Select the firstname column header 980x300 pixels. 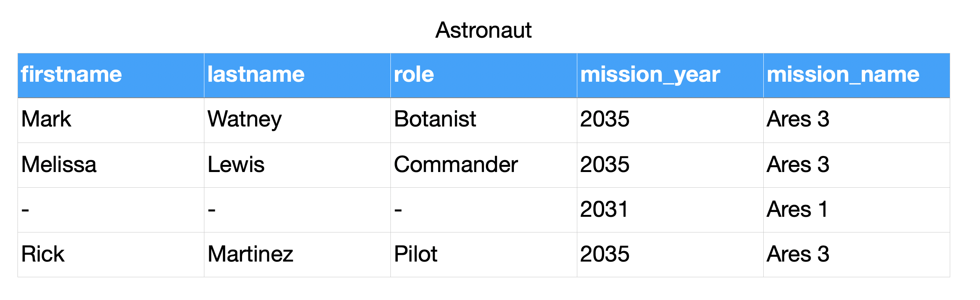tap(72, 75)
